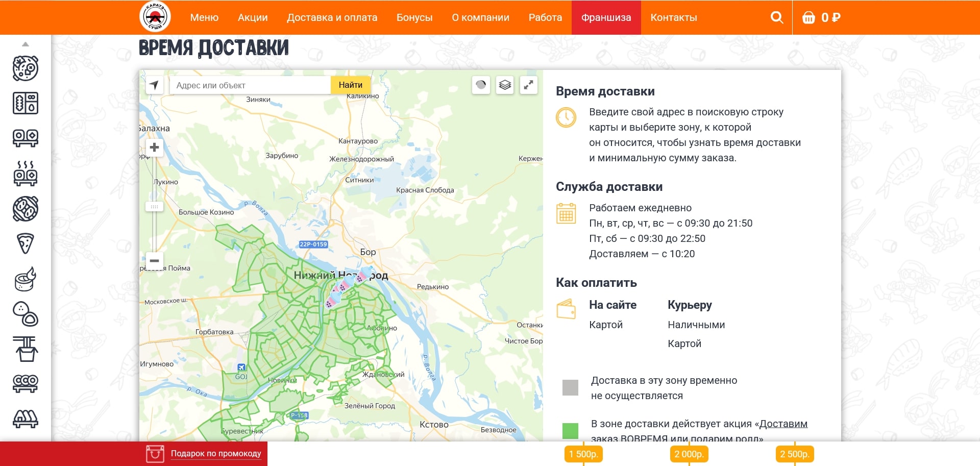The height and width of the screenshot is (466, 980).
Task: Switch to the Доставка и оплата section
Action: [x=331, y=17]
